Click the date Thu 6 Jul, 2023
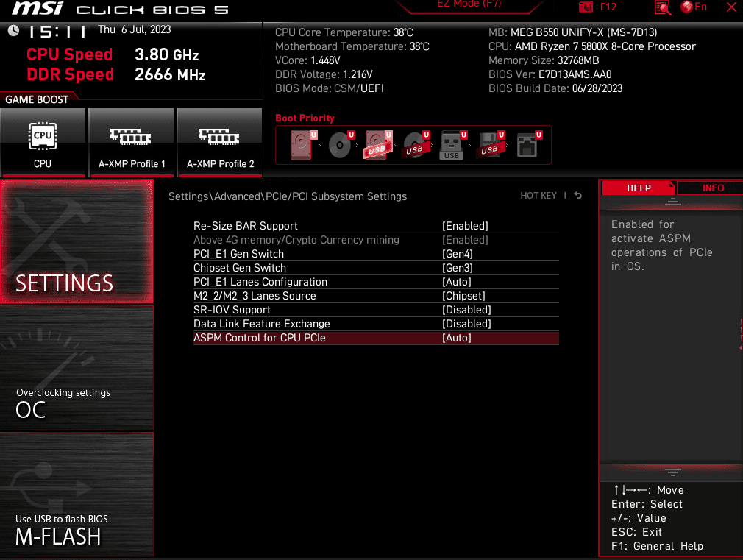The image size is (743, 560). click(x=134, y=29)
